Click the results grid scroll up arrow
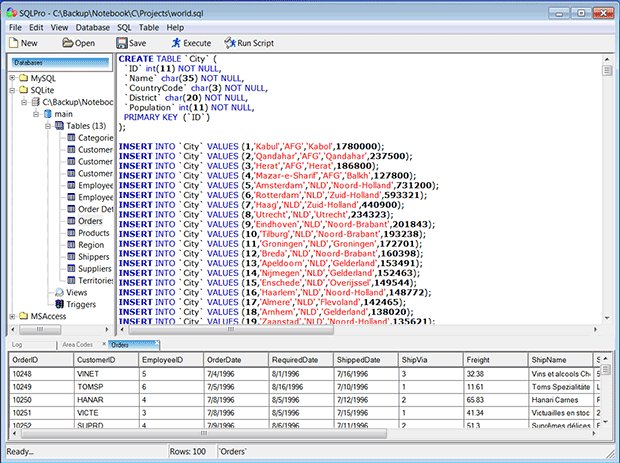620x463 pixels. [606, 358]
